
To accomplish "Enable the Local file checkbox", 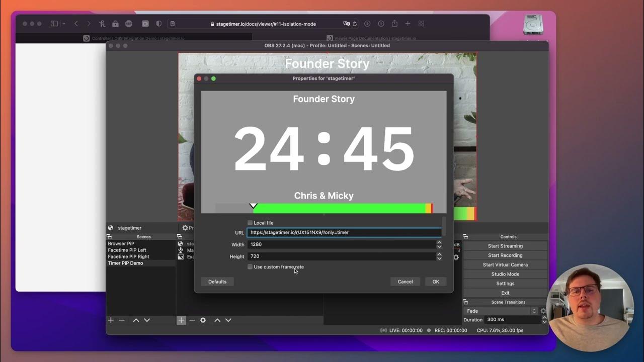I will point(250,223).
